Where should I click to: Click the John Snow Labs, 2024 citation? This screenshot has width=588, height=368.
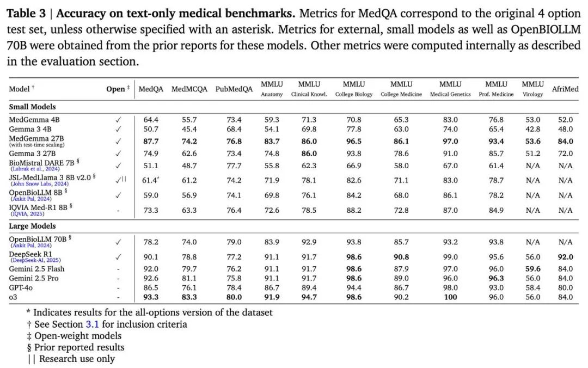coord(40,184)
